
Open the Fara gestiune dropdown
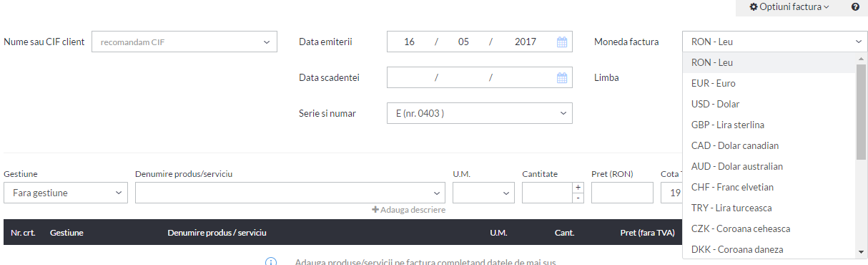coord(66,193)
